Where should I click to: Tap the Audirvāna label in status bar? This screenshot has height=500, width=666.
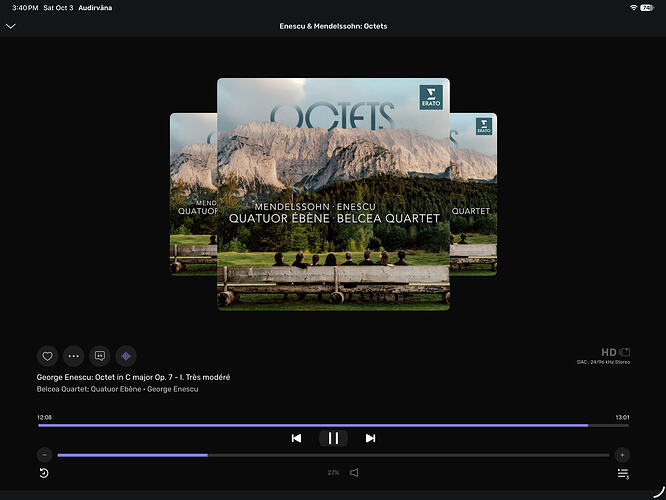coord(95,8)
